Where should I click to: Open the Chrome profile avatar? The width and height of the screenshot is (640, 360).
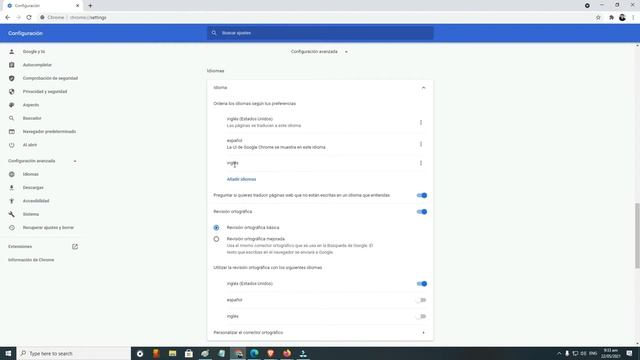click(622, 18)
